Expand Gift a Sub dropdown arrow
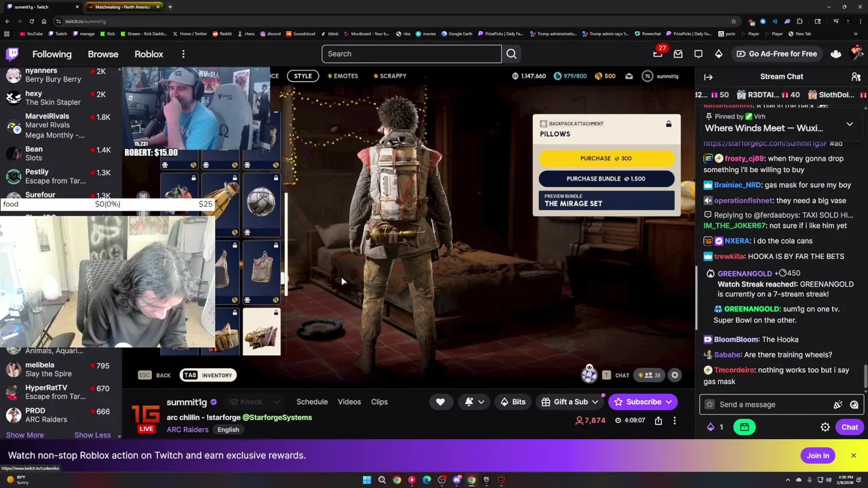The width and height of the screenshot is (868, 488). tap(595, 402)
